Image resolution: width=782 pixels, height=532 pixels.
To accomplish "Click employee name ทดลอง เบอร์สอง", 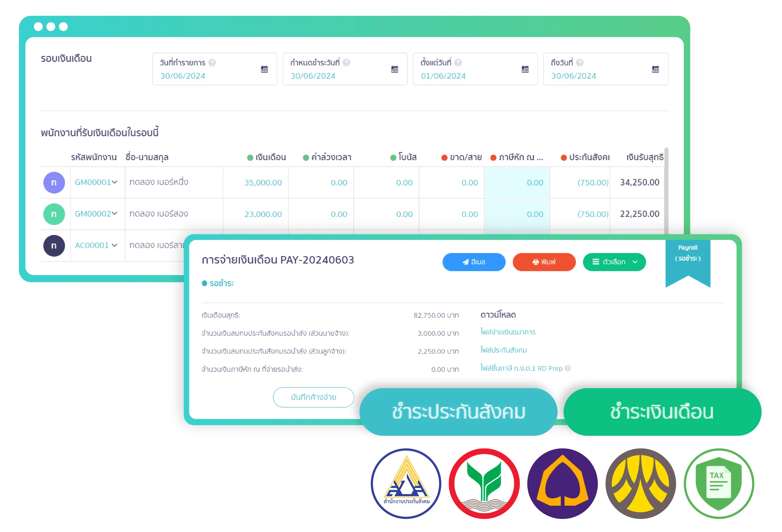I will 159,213.
